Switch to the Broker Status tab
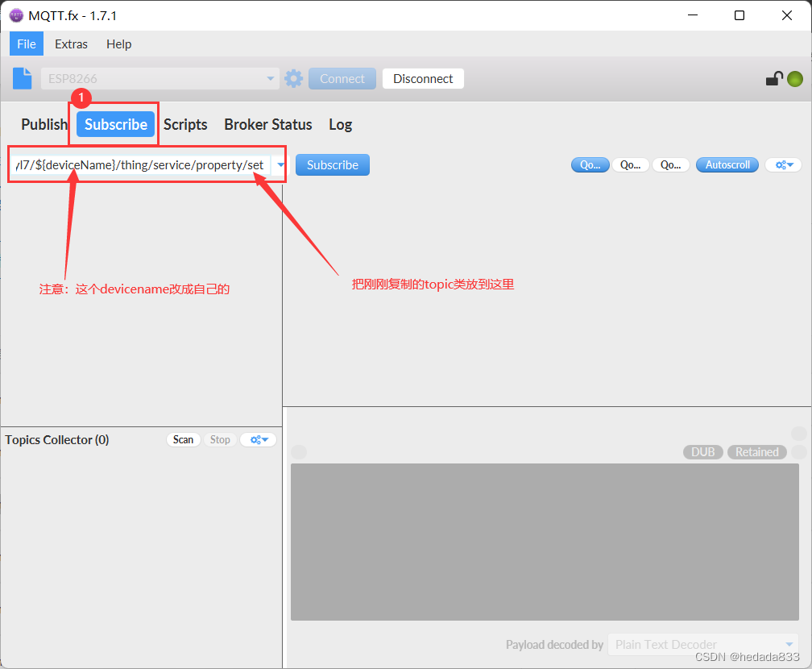This screenshot has width=812, height=669. pyautogui.click(x=267, y=124)
